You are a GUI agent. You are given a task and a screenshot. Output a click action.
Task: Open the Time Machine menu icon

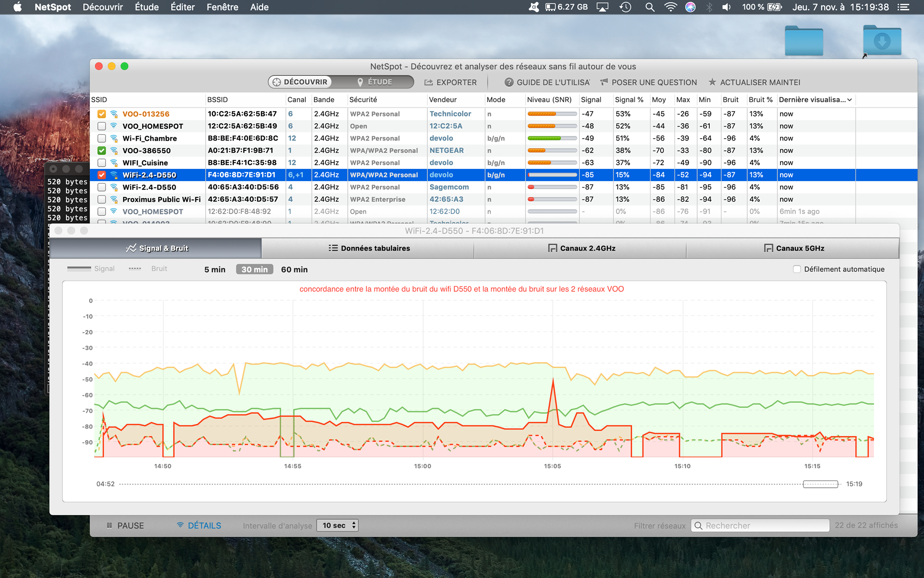[x=625, y=7]
